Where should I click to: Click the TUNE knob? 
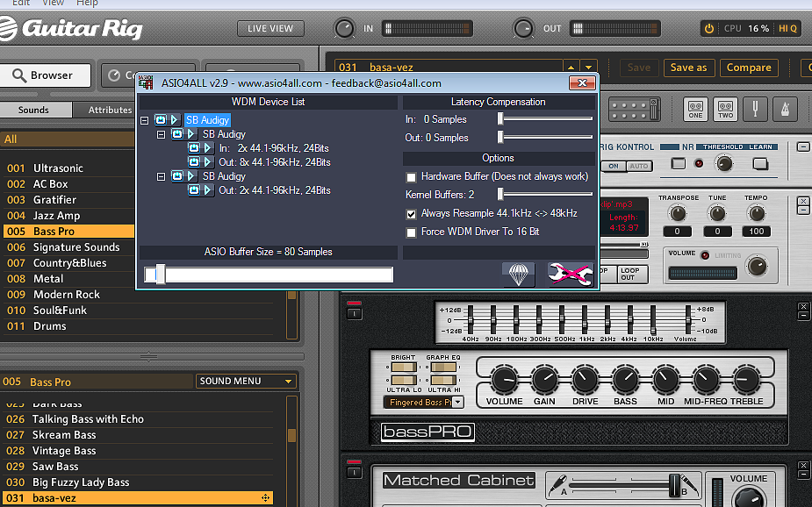[x=717, y=212]
